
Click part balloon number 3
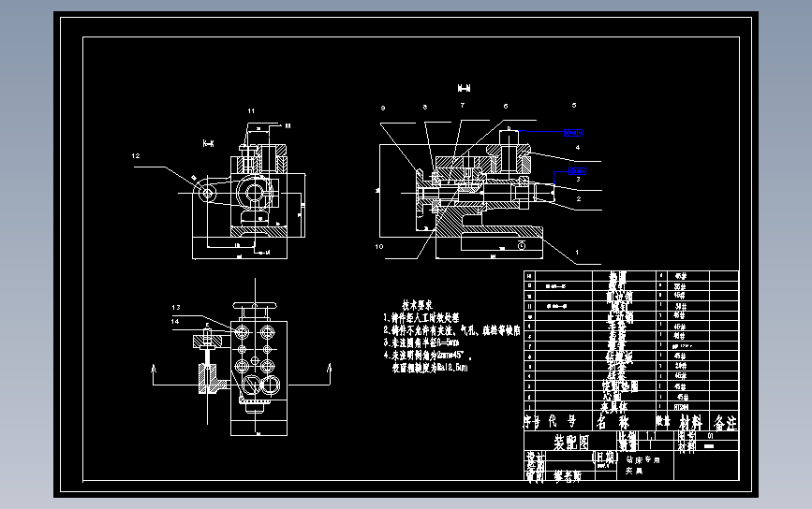coord(579,180)
